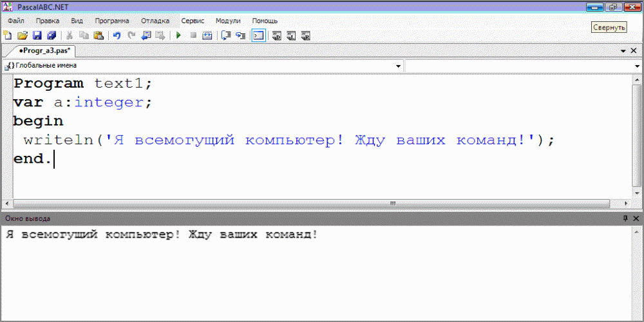Run the program with the green play button

tap(178, 35)
